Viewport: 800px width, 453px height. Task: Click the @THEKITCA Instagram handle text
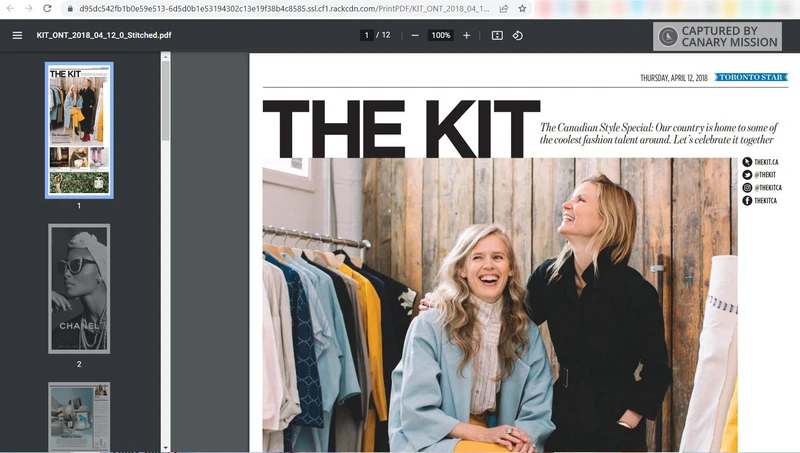(x=768, y=188)
